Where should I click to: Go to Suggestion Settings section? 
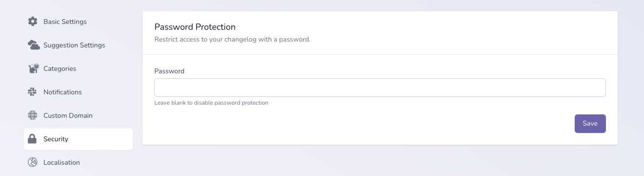click(x=78, y=45)
